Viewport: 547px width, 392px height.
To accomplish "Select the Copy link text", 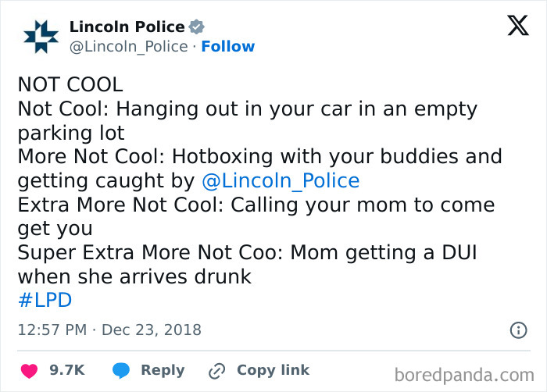I will (x=273, y=371).
